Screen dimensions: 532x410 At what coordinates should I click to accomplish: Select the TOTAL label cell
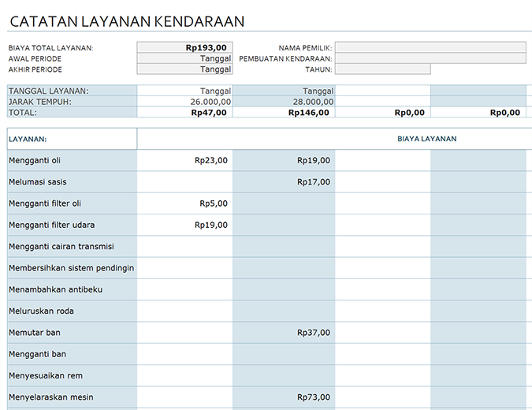pyautogui.click(x=72, y=112)
